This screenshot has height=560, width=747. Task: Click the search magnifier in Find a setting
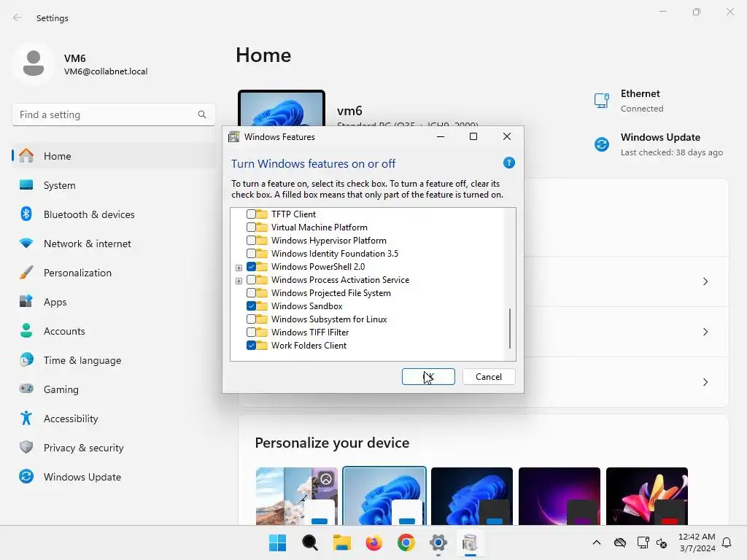click(x=202, y=114)
